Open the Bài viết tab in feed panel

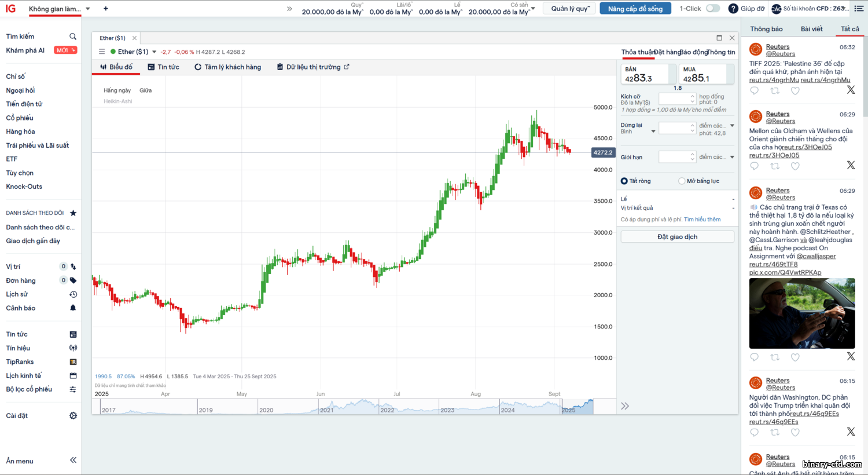811,29
